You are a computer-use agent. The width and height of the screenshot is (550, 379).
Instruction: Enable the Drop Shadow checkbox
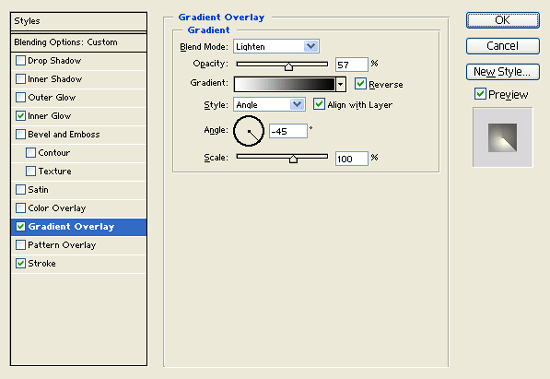pos(21,61)
